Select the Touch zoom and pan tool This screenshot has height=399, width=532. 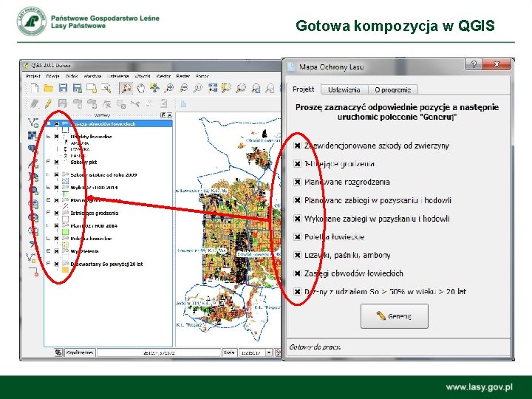(126, 88)
